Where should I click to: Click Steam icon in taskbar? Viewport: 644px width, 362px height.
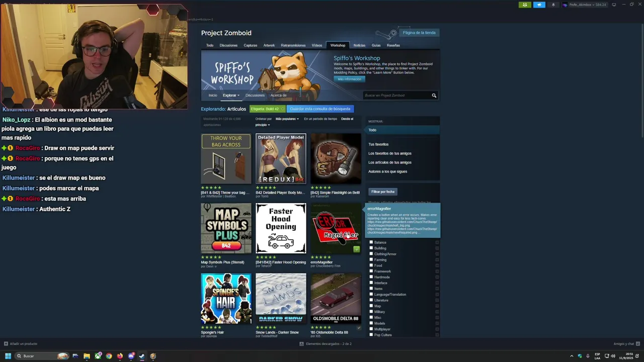tap(142, 356)
